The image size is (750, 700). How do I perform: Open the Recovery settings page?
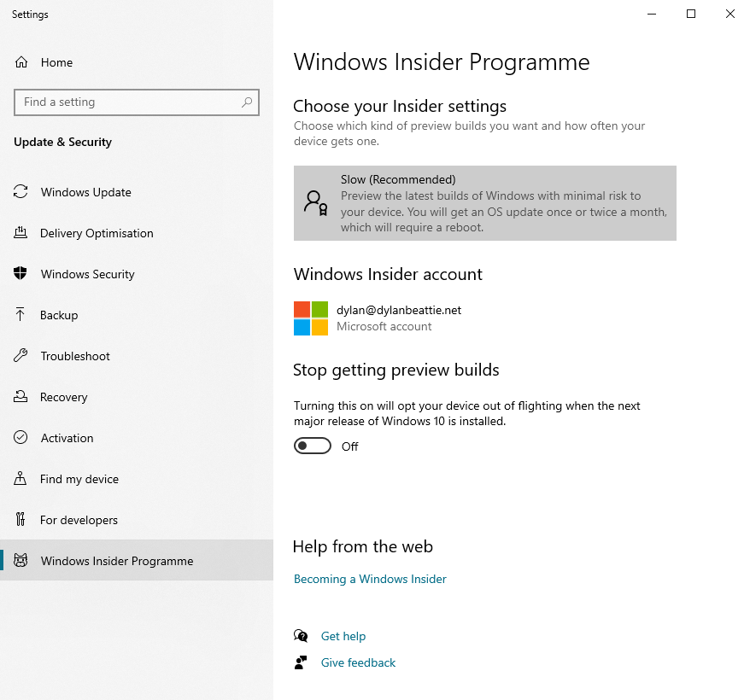(x=137, y=397)
